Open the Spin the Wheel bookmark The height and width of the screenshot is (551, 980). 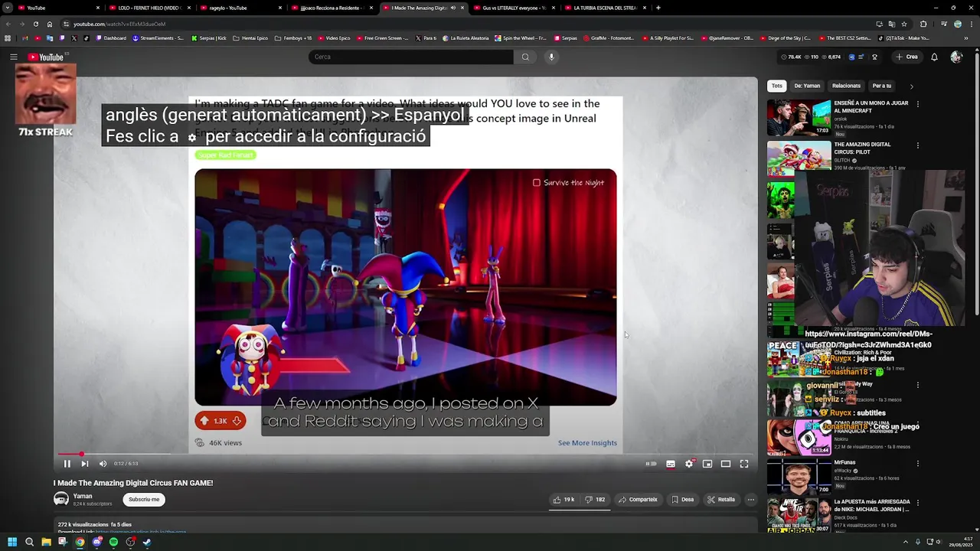pyautogui.click(x=521, y=38)
